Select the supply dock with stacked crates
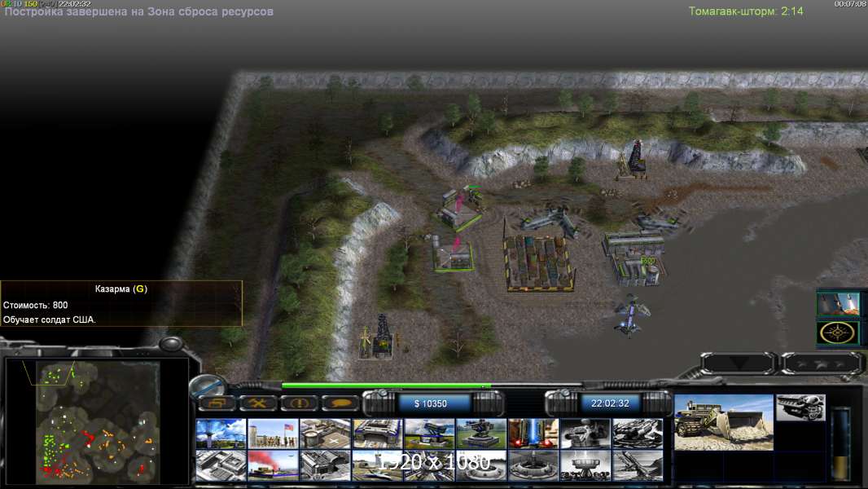This screenshot has height=489, width=868. tap(538, 263)
